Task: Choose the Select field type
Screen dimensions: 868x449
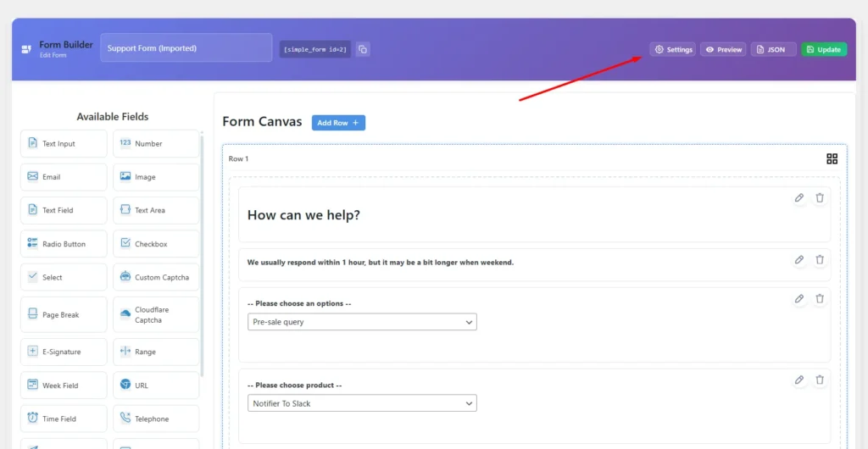Action: (x=64, y=277)
